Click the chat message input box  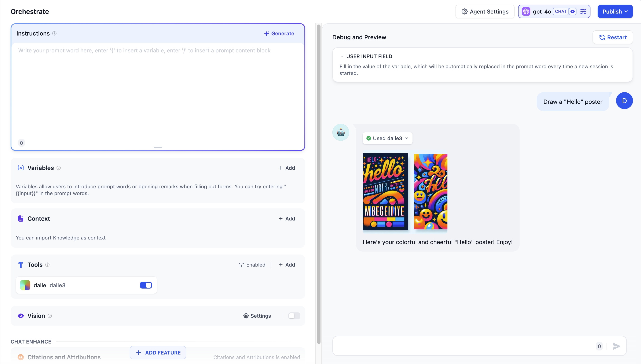463,346
